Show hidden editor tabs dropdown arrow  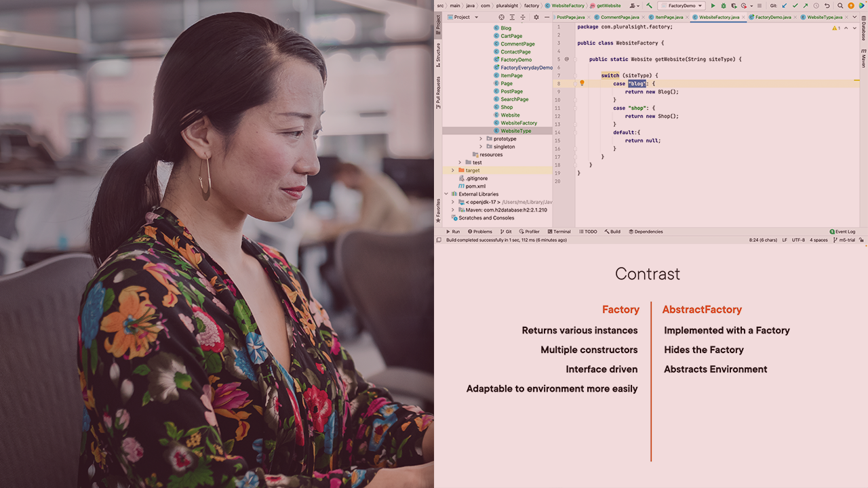(854, 17)
